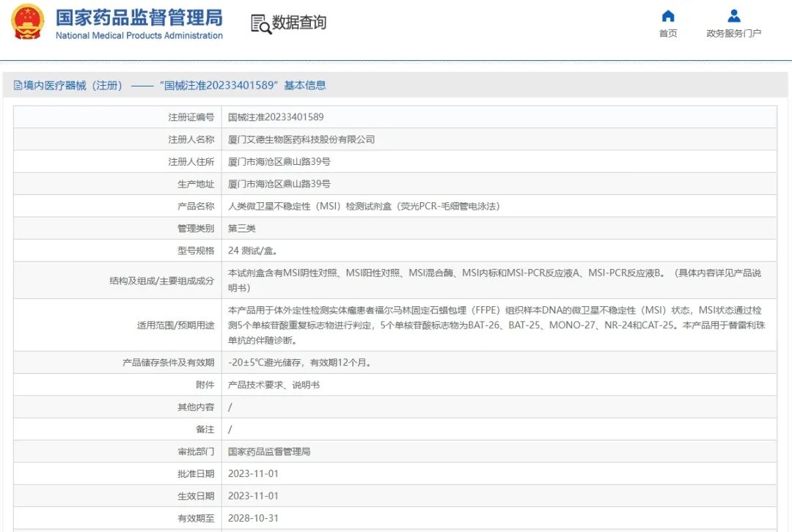Click the national emblem logo
Screen dimensions: 792x532
pos(27,22)
